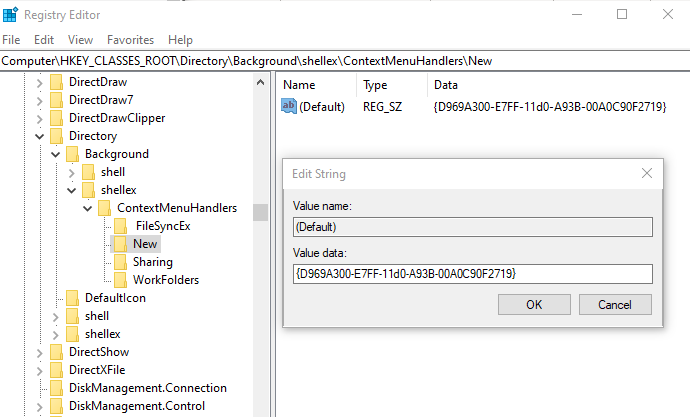Select the WorkFolders key label

(166, 280)
